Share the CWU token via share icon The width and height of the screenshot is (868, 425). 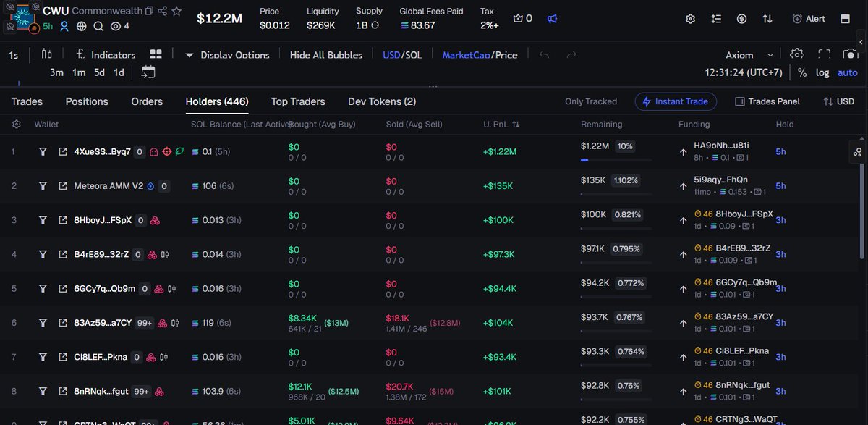(163, 11)
